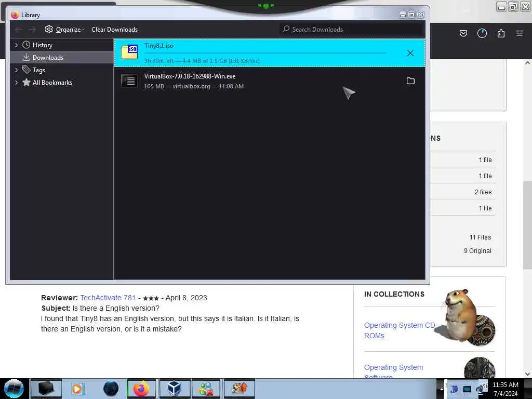This screenshot has height=399, width=532.
Task: Click the VirtualBox exe file icon
Action: click(129, 81)
